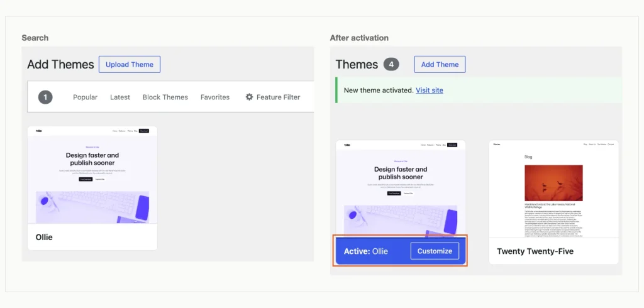Click the Twenty Twenty-Five theme name
This screenshot has width=644, height=308.
click(x=535, y=251)
